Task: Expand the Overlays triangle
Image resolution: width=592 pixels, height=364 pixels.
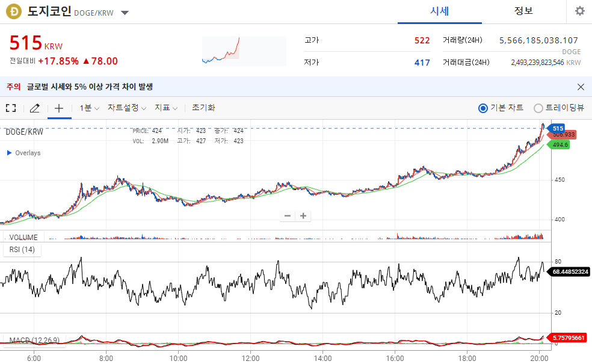Action: pos(10,153)
